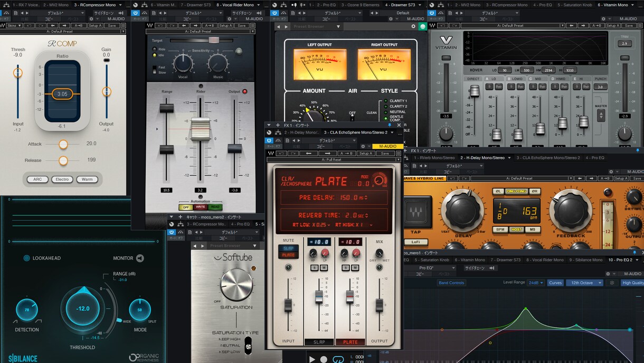
Task: Click the pin icon on EchoSphere window
Action: point(390,125)
